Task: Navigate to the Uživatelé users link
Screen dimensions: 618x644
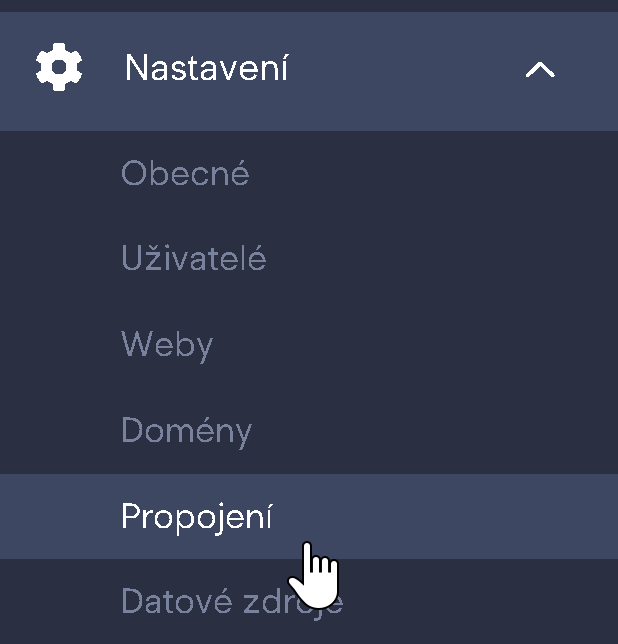Action: (194, 258)
